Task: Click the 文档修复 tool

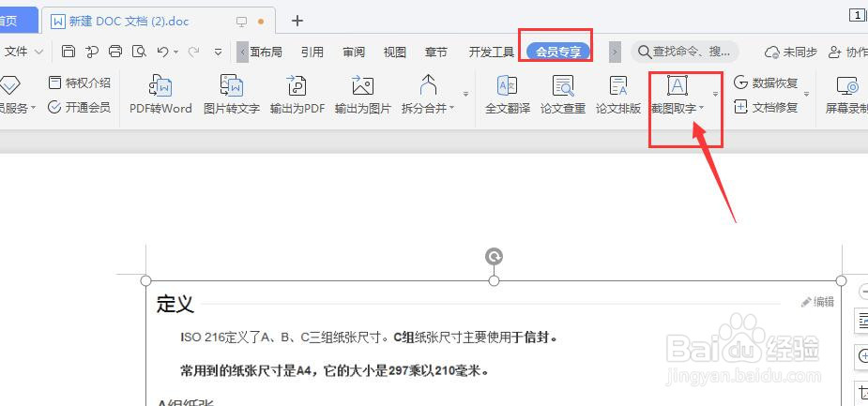Action: pyautogui.click(x=766, y=107)
